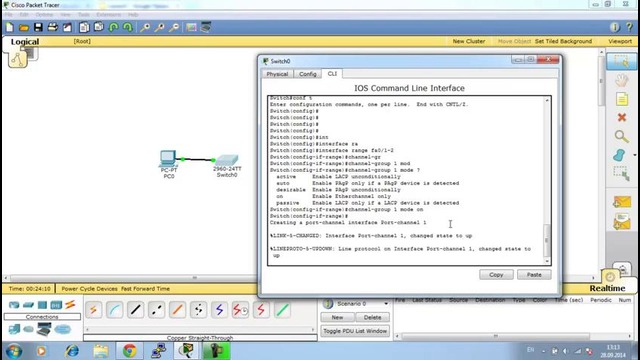Click the Copy icon in the main toolbar

84,27
